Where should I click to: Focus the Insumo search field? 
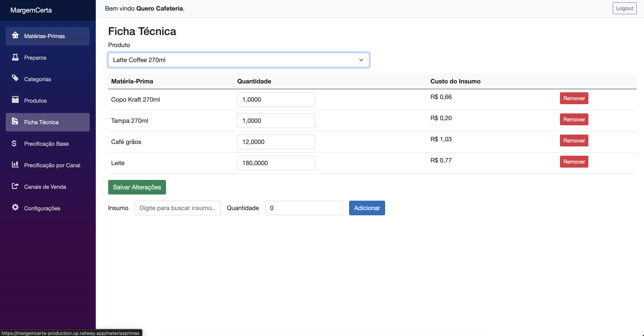coord(178,208)
